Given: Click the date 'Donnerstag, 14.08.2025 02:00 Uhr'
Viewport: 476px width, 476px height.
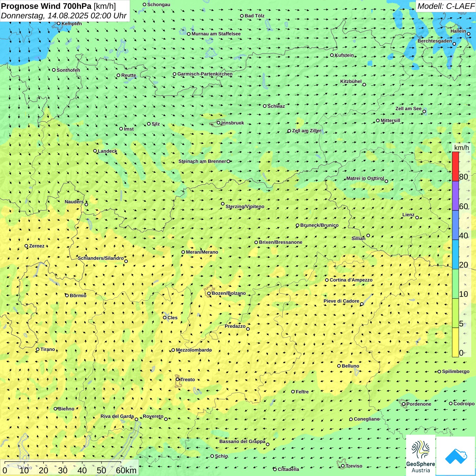Looking at the screenshot, I should point(64,16).
